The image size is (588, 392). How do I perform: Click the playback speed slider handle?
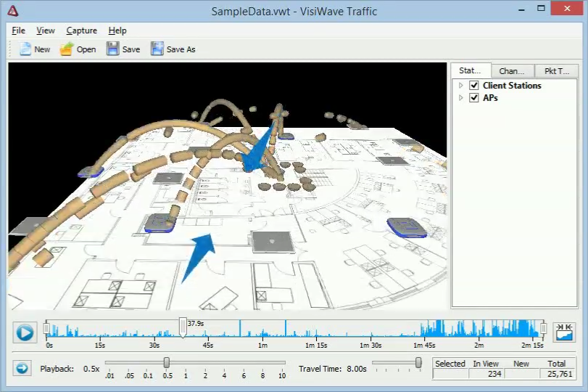point(167,362)
